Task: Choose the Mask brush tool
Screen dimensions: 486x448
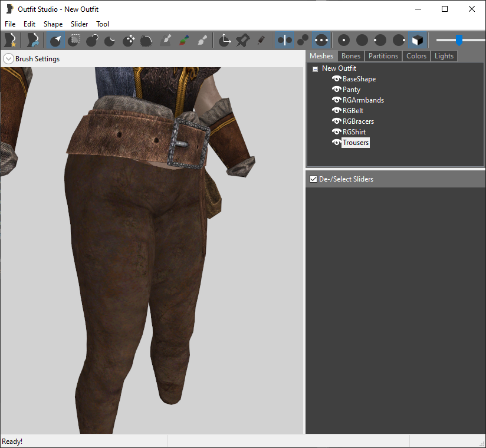Action: coord(74,40)
